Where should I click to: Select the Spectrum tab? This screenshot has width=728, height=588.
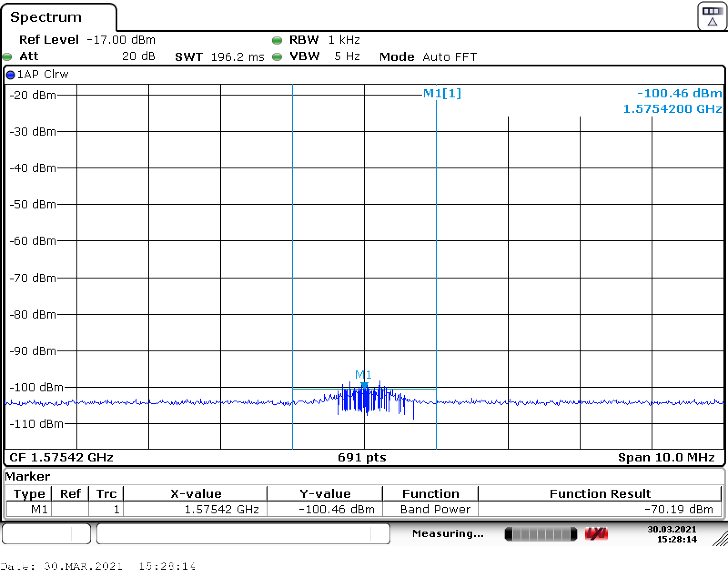pos(46,17)
